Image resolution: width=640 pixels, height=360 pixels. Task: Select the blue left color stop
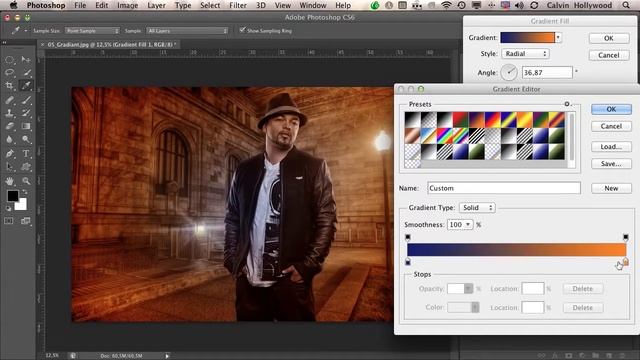(408, 262)
